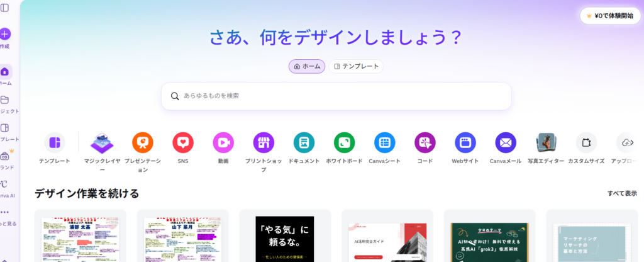This screenshot has height=262, width=644.
Task: Select the 動画 video icon
Action: pyautogui.click(x=223, y=142)
